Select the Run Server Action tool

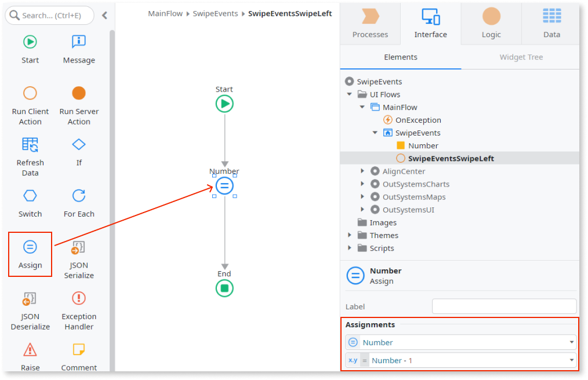coord(78,100)
